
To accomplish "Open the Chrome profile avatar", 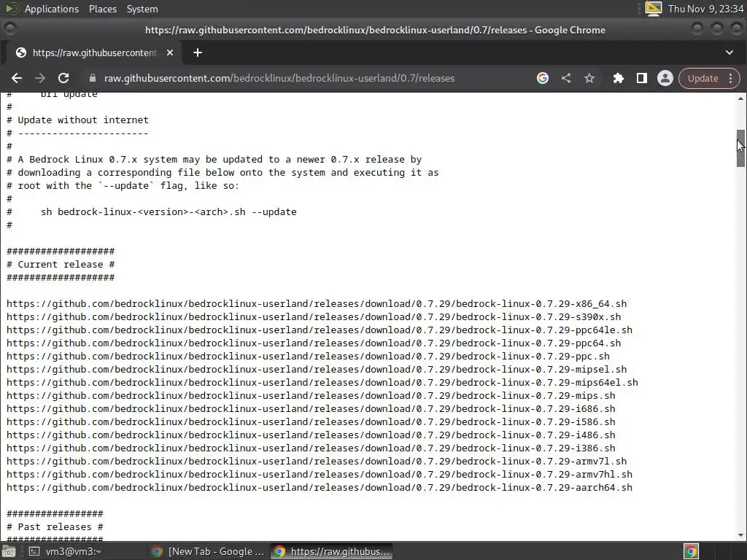I will tap(665, 78).
